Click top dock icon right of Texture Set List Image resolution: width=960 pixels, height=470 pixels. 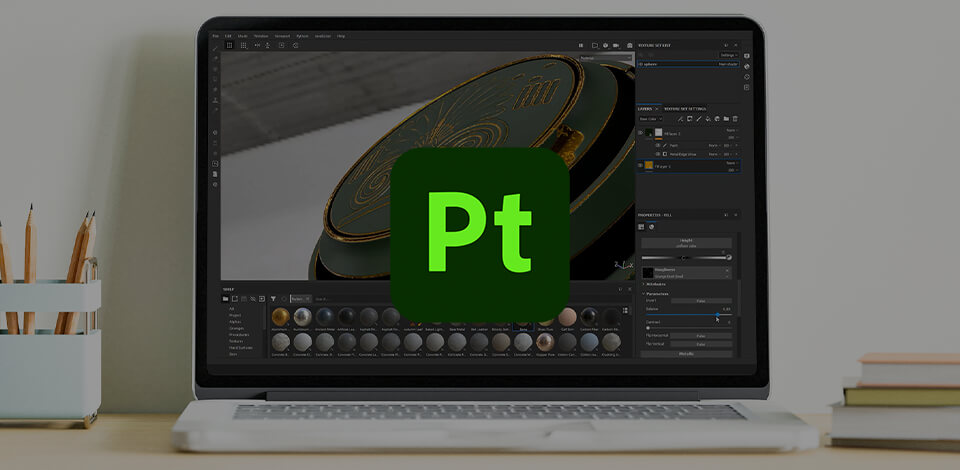click(x=747, y=56)
